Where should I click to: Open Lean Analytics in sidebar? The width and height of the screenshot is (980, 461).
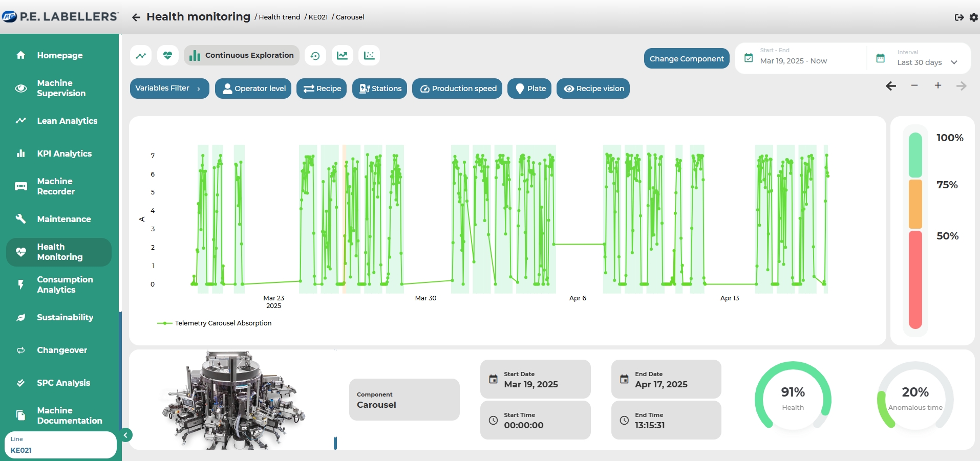click(67, 121)
